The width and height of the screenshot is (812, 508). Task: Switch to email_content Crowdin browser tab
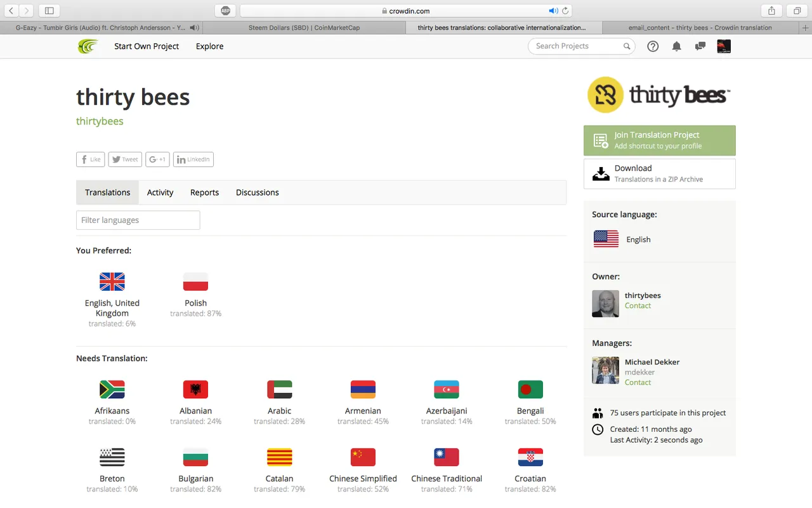[x=700, y=28]
